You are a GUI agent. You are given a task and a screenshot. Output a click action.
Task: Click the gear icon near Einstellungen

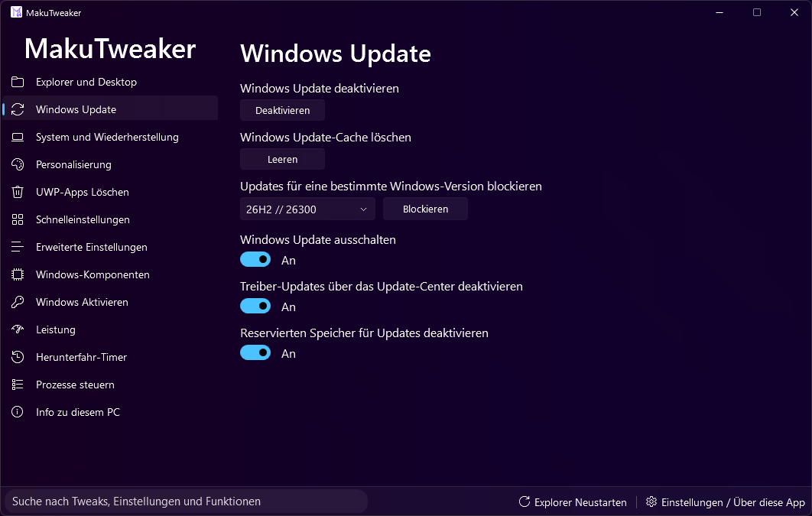click(x=651, y=501)
